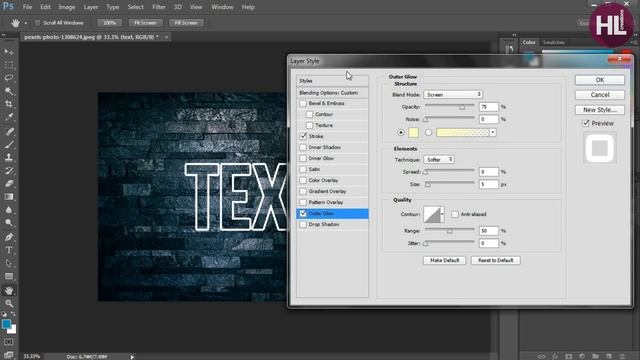The image size is (640, 360).
Task: Select the Move tool
Action: (x=9, y=52)
